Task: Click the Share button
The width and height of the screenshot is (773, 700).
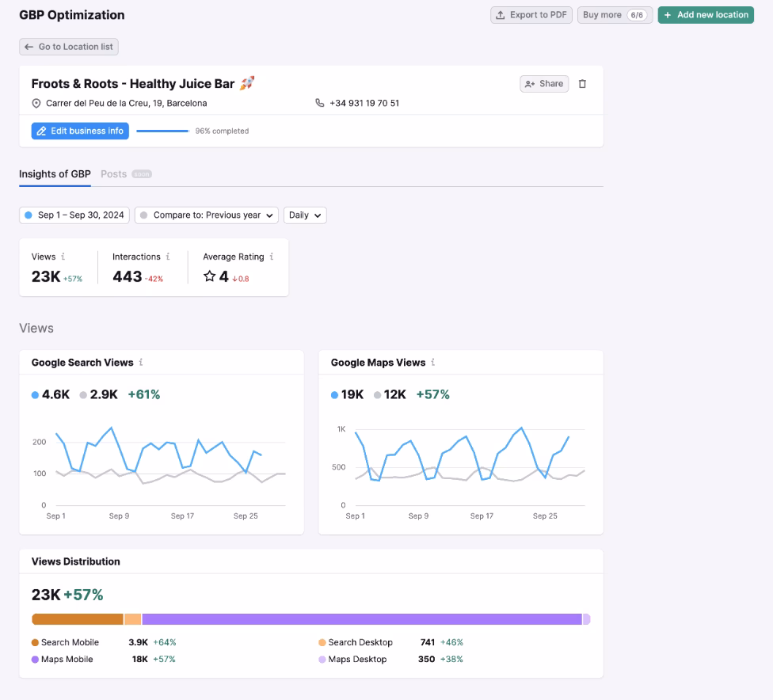Action: tap(544, 84)
